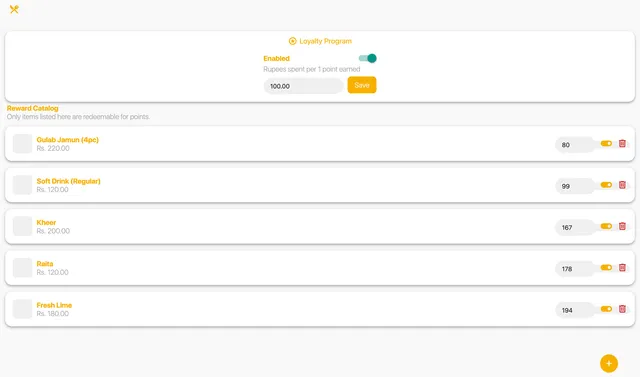
Task: Toggle the Soft Drink (Regular) reward switch
Action: coord(606,185)
